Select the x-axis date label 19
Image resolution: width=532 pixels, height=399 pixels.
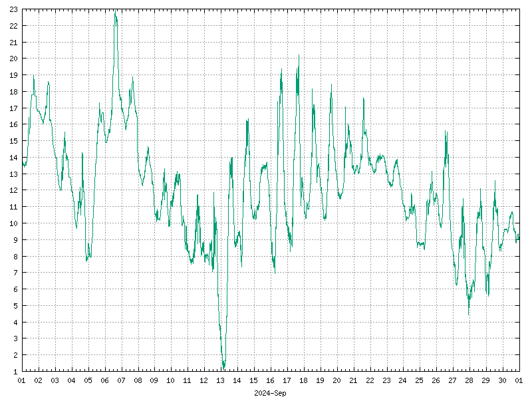pyautogui.click(x=320, y=380)
